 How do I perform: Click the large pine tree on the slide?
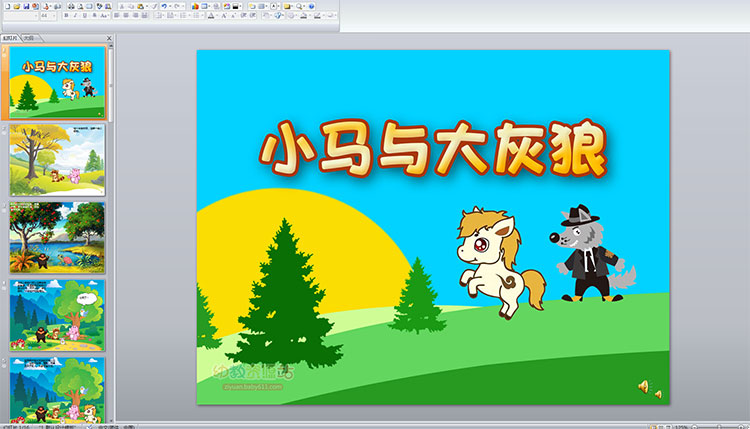(284, 294)
